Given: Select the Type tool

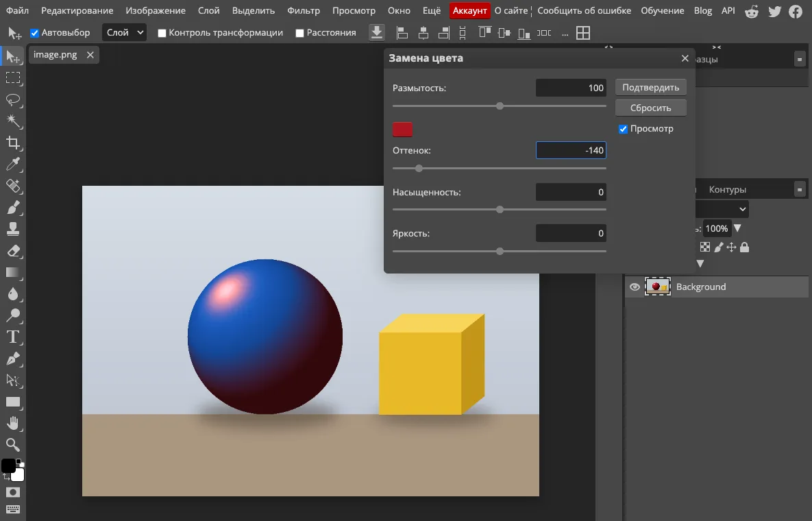Looking at the screenshot, I should click(x=13, y=337).
